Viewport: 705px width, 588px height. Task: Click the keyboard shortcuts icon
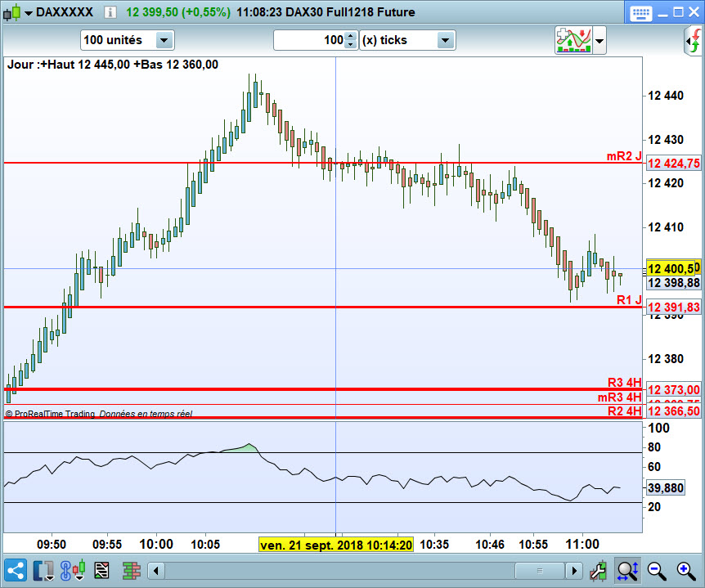tap(641, 13)
